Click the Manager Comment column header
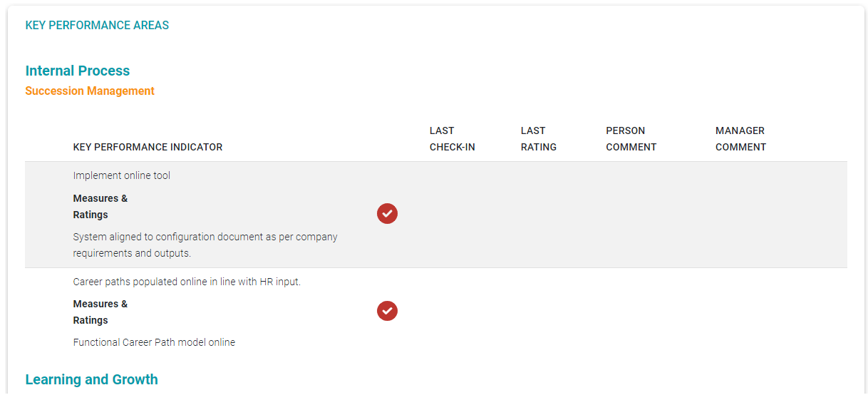Screen dimensions: 868x405 [740, 139]
